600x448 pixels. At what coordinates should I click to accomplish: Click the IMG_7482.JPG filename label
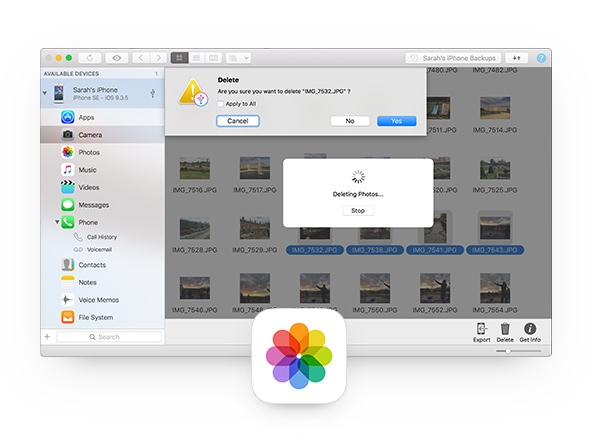[495, 70]
